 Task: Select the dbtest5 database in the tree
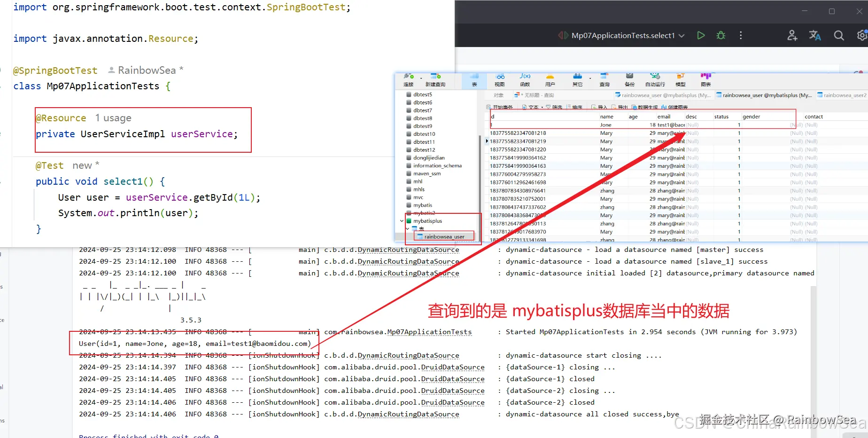pos(423,94)
